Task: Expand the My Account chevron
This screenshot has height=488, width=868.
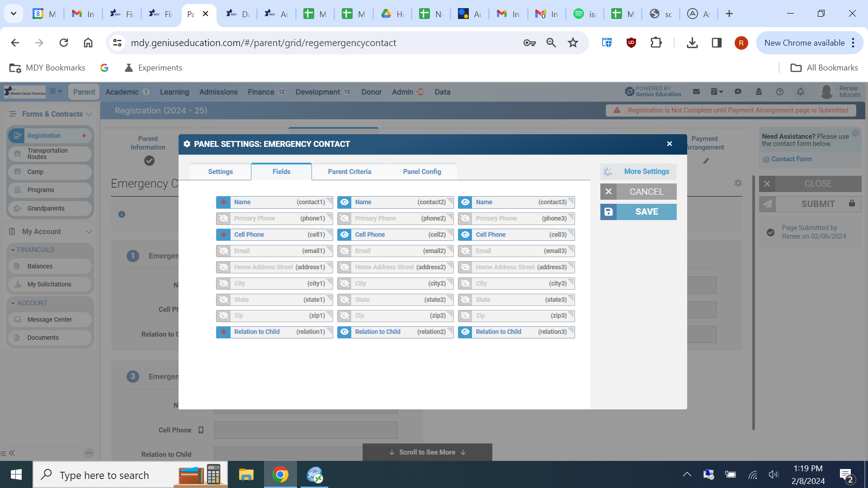Action: point(89,232)
